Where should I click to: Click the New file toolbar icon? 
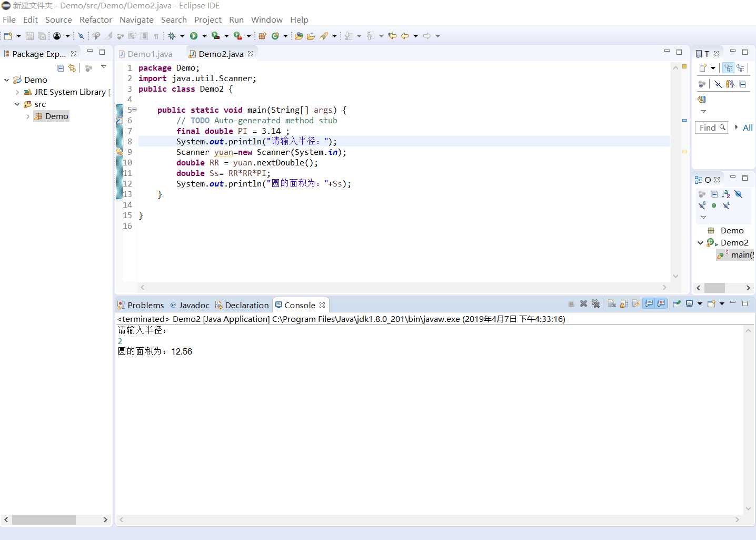8,36
